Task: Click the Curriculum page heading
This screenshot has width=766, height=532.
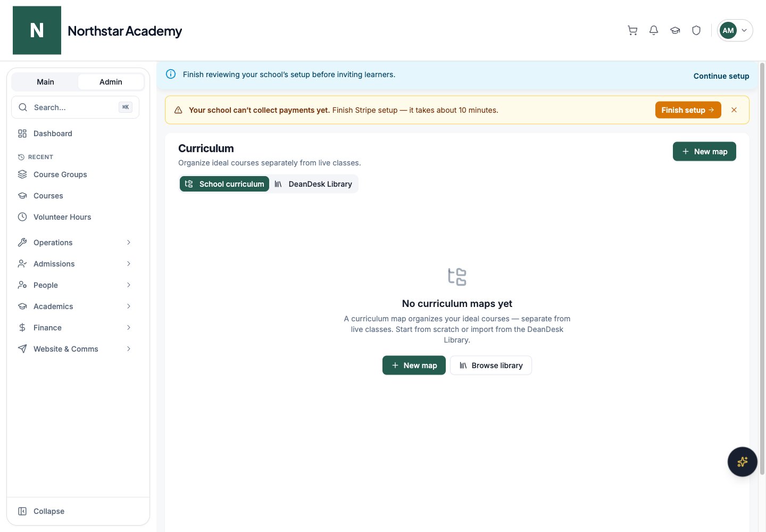Action: click(206, 148)
